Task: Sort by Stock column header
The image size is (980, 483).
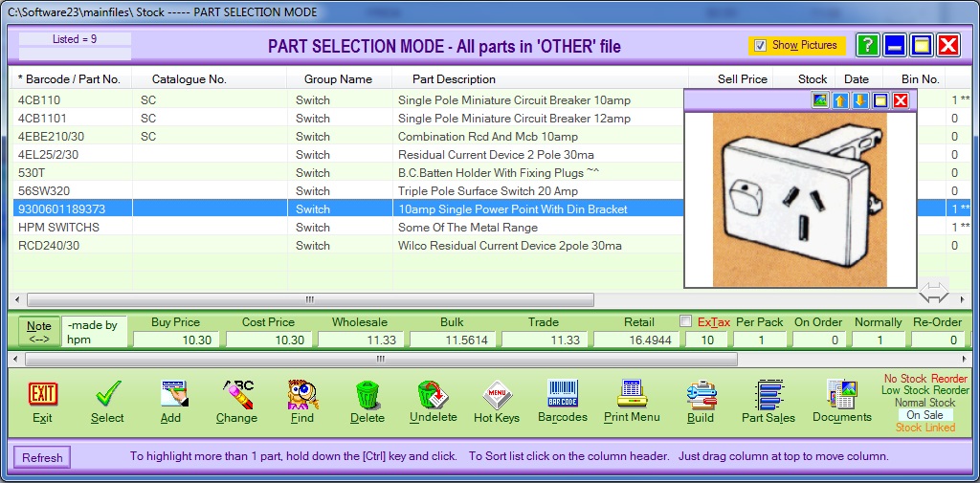Action: point(805,79)
